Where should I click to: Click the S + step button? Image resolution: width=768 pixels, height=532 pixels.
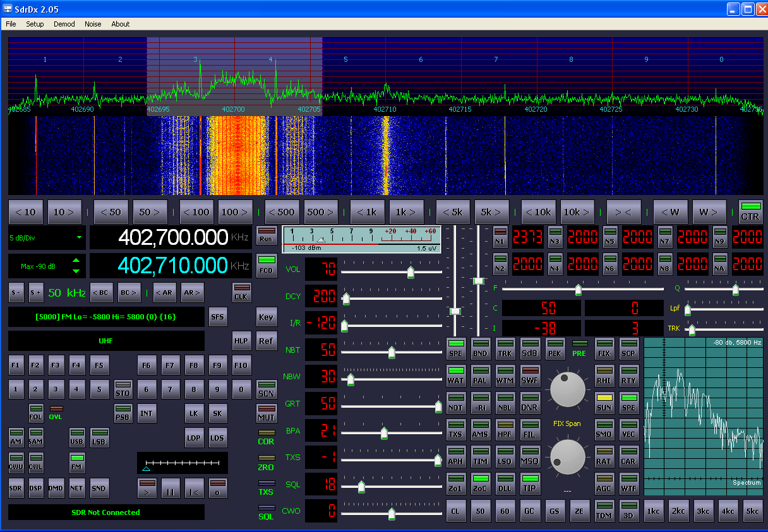click(36, 292)
